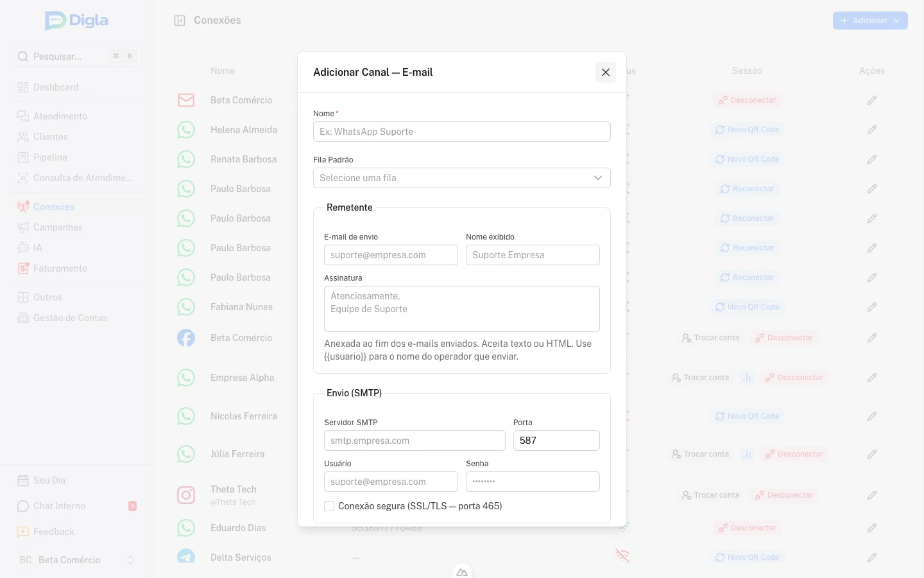This screenshot has height=578, width=924.
Task: Click the Adicionar button
Action: click(x=870, y=21)
